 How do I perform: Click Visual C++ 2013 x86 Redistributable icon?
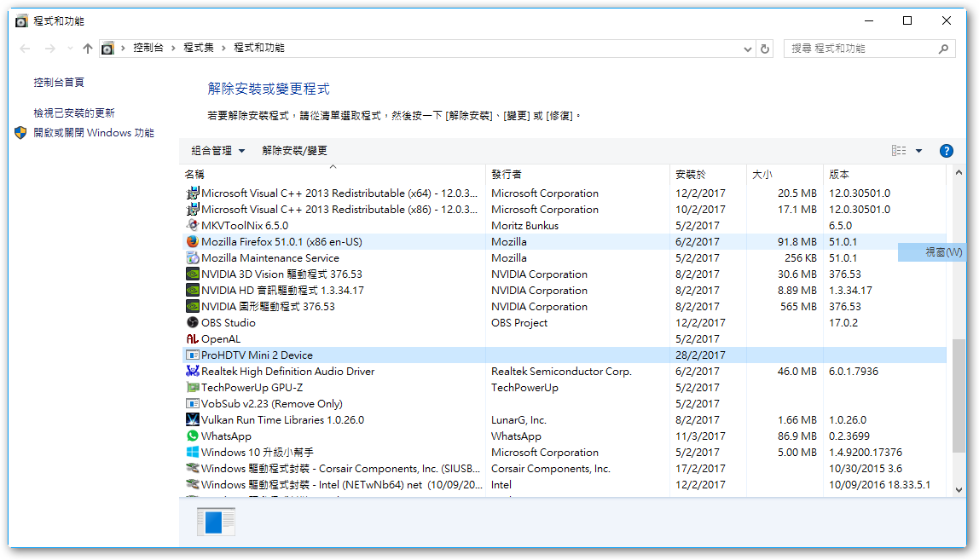[x=193, y=209]
